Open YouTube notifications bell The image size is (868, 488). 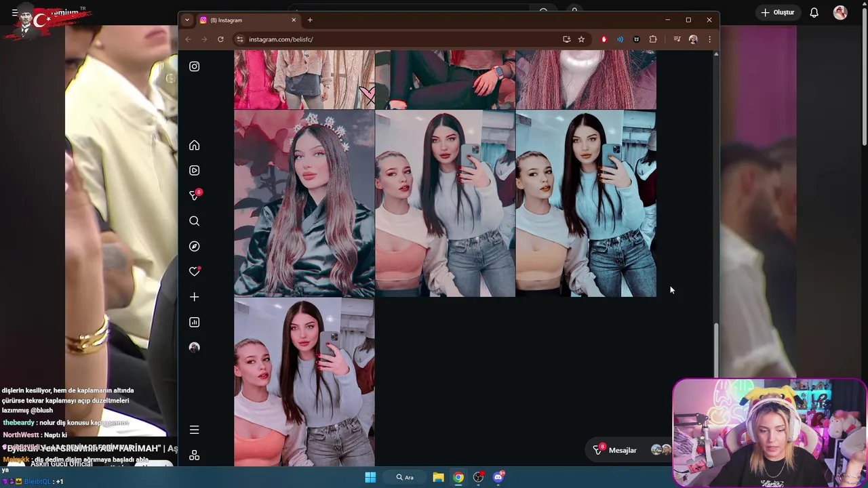(814, 12)
